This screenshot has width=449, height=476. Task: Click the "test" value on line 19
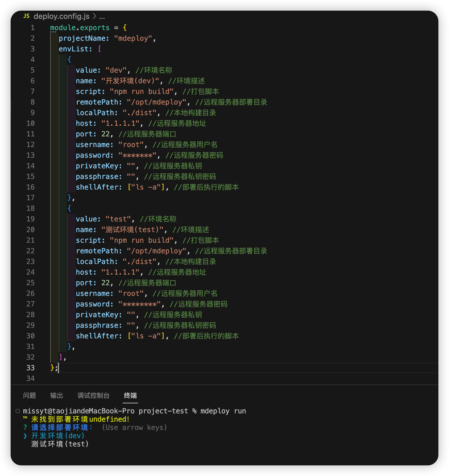[x=118, y=219]
